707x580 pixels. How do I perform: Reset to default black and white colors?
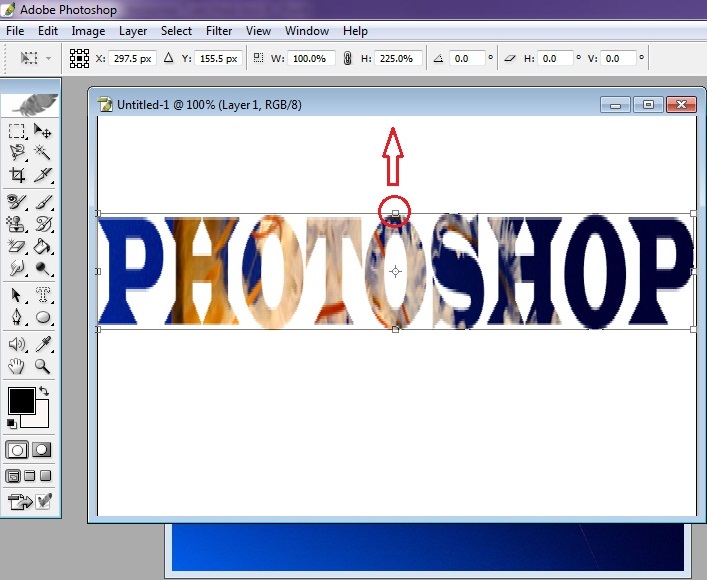coord(12,423)
